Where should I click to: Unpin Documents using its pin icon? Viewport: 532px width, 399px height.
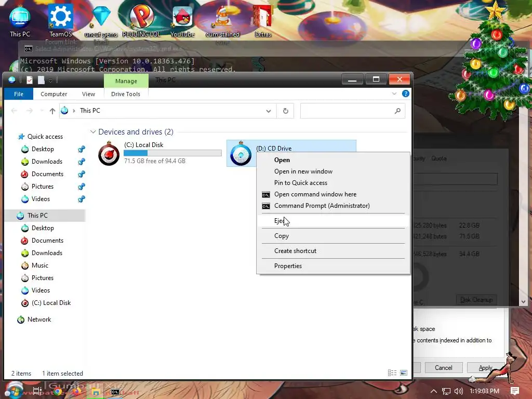click(x=82, y=174)
